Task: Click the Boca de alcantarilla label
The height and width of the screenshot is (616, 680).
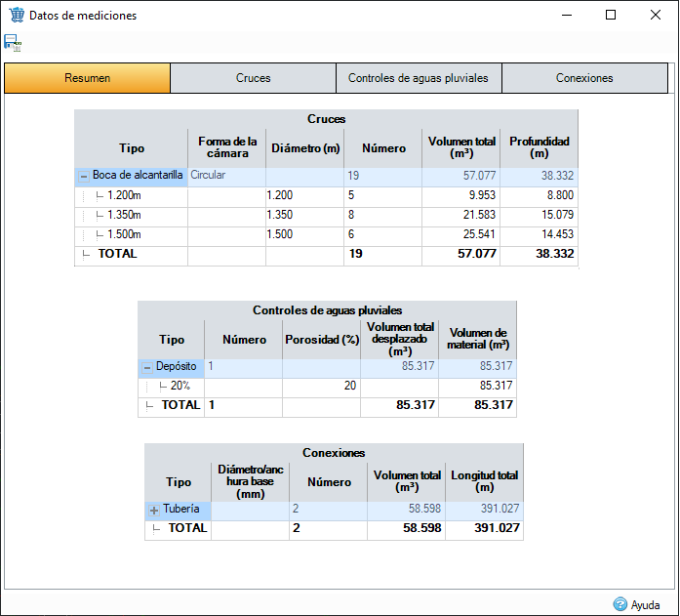Action: coord(138,176)
